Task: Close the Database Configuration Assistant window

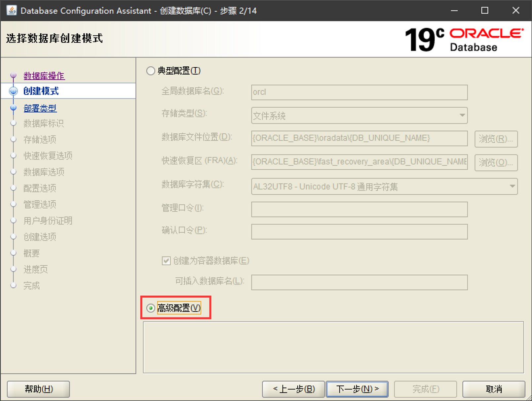Action: (x=515, y=11)
